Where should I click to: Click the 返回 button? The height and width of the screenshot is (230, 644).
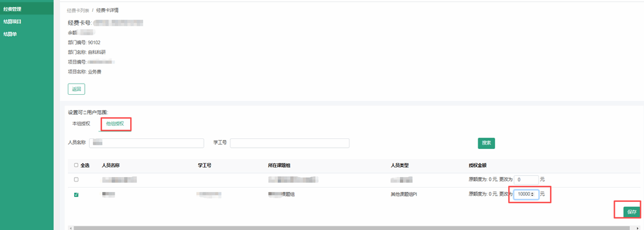click(77, 89)
